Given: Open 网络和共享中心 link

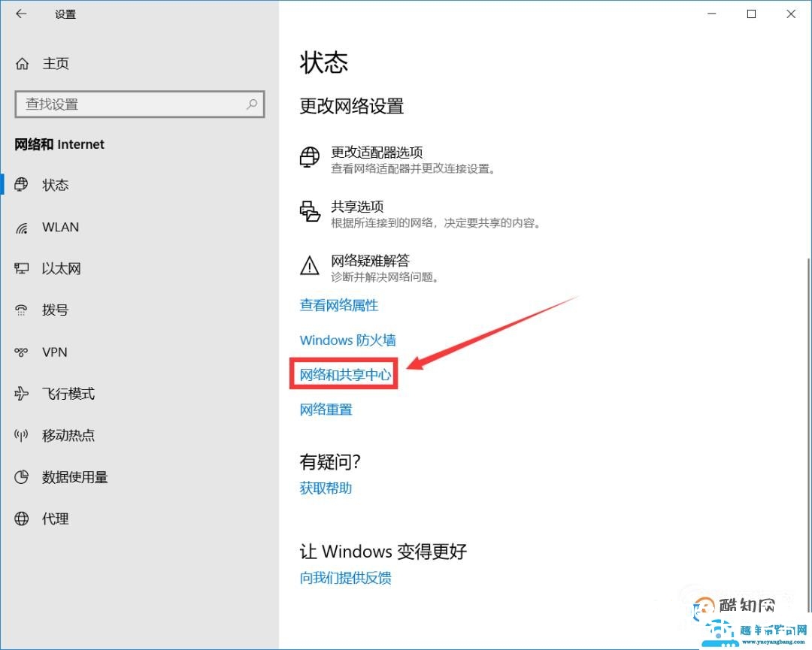Looking at the screenshot, I should click(345, 375).
